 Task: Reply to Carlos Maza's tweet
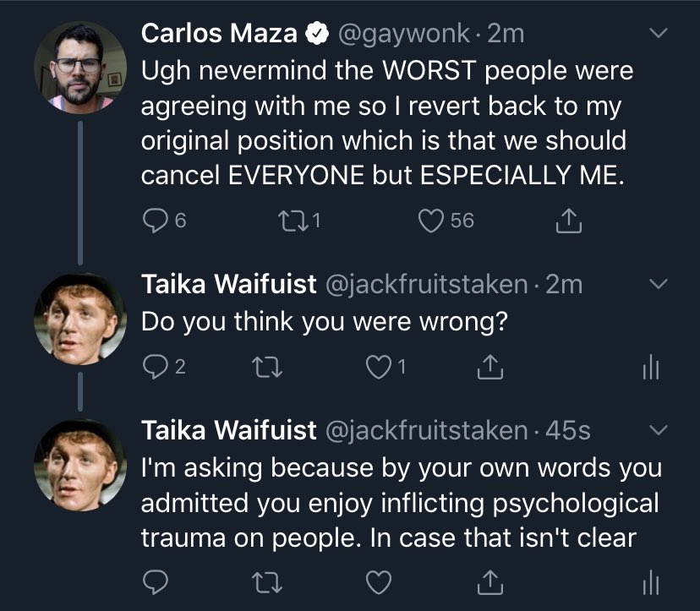154,221
